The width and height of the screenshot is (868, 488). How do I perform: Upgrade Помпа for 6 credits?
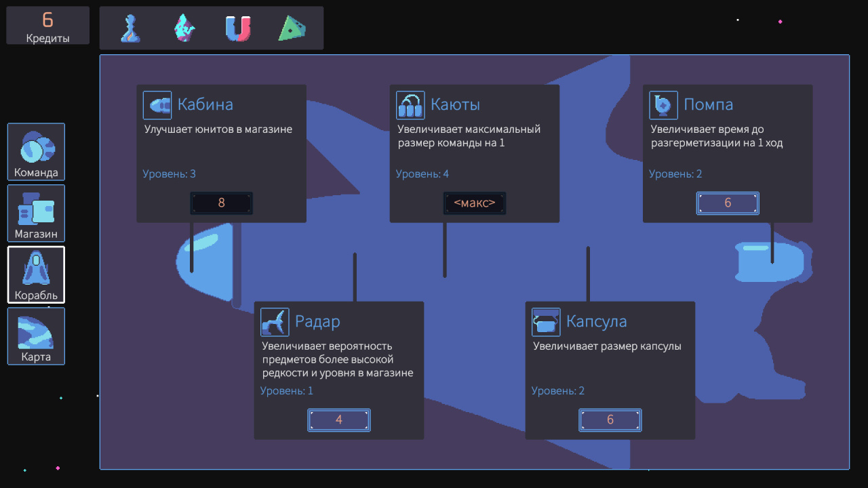coord(728,203)
